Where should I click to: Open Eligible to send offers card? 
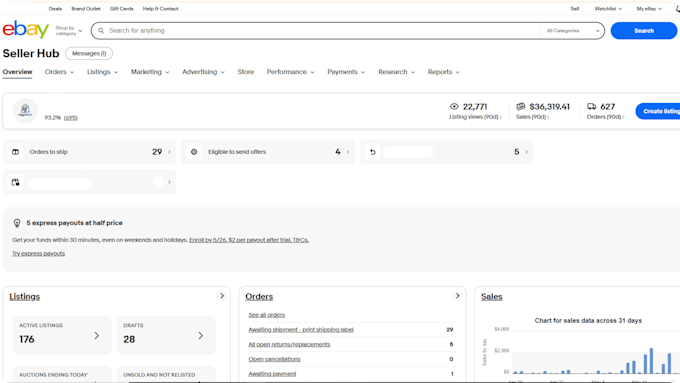pos(268,152)
